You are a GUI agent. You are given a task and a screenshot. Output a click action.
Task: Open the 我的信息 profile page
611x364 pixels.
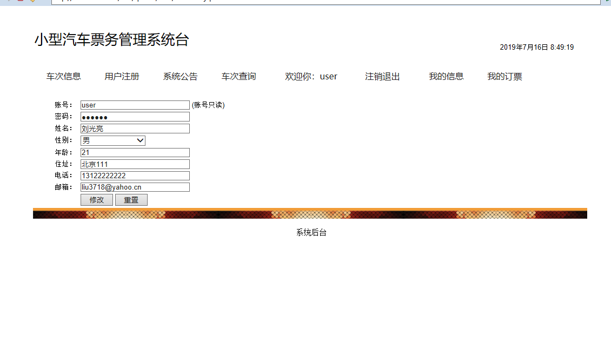[x=446, y=76]
